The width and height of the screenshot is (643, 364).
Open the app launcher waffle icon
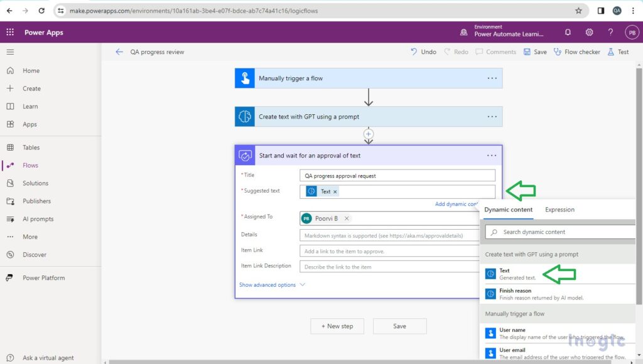(x=10, y=33)
